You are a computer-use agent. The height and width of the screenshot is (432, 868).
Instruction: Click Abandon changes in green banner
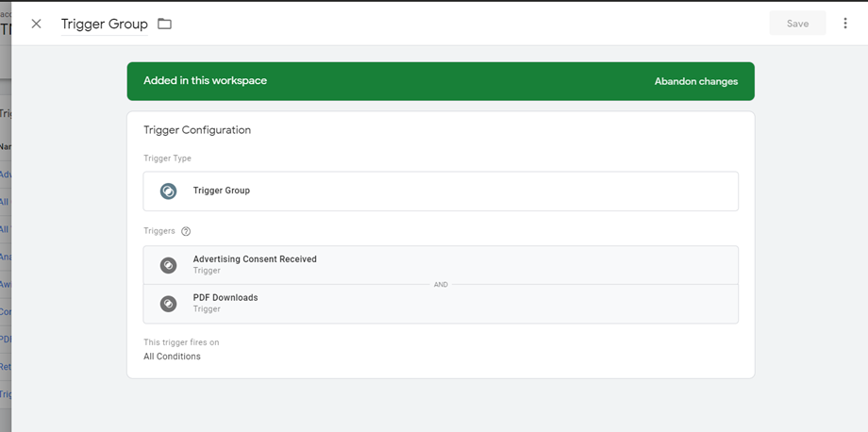point(696,81)
